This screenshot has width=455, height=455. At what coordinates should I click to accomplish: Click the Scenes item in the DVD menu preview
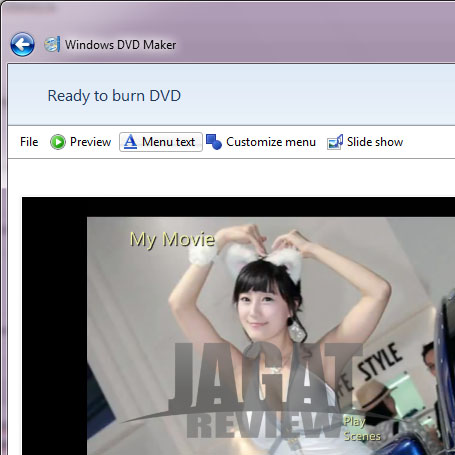[362, 436]
